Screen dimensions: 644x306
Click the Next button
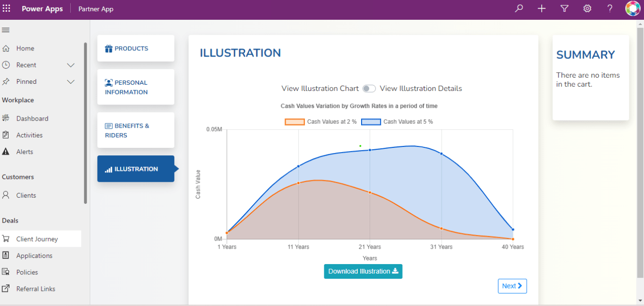[512, 286]
